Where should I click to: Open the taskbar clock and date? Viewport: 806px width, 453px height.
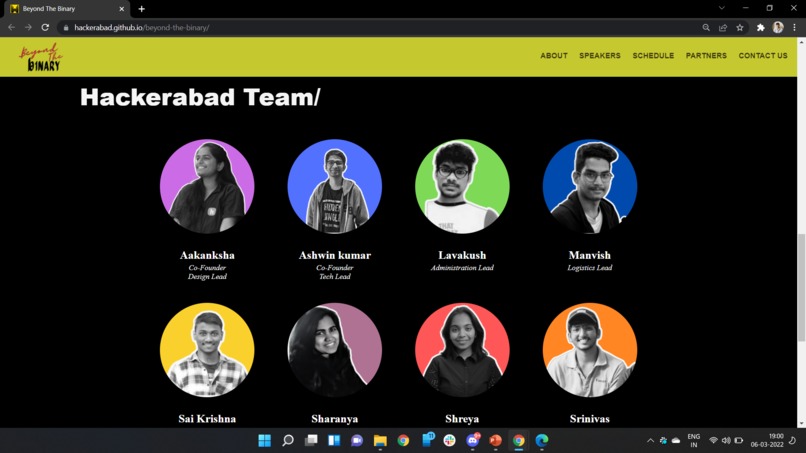767,440
